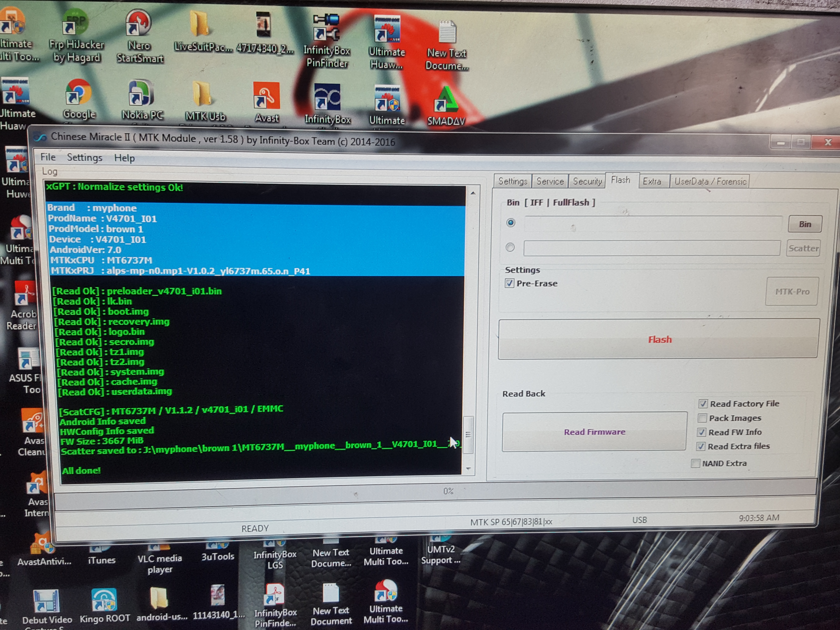Select the Bin file radio button
Screen dimensions: 840x630
pyautogui.click(x=511, y=222)
